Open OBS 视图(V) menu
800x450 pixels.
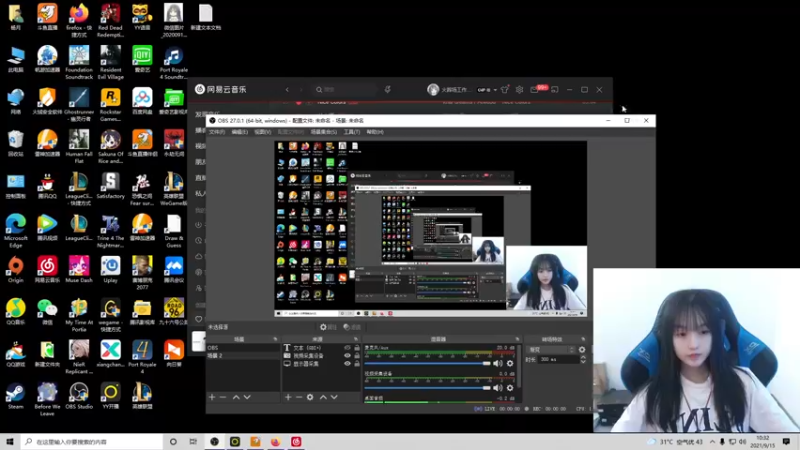263,132
